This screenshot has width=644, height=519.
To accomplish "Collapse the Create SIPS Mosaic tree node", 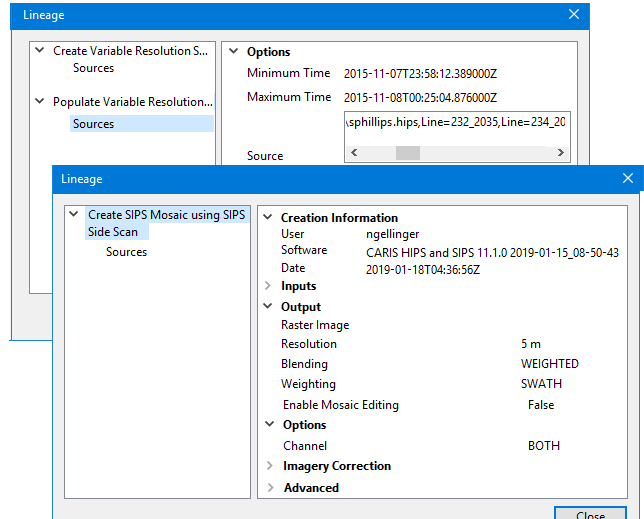I will (x=73, y=215).
